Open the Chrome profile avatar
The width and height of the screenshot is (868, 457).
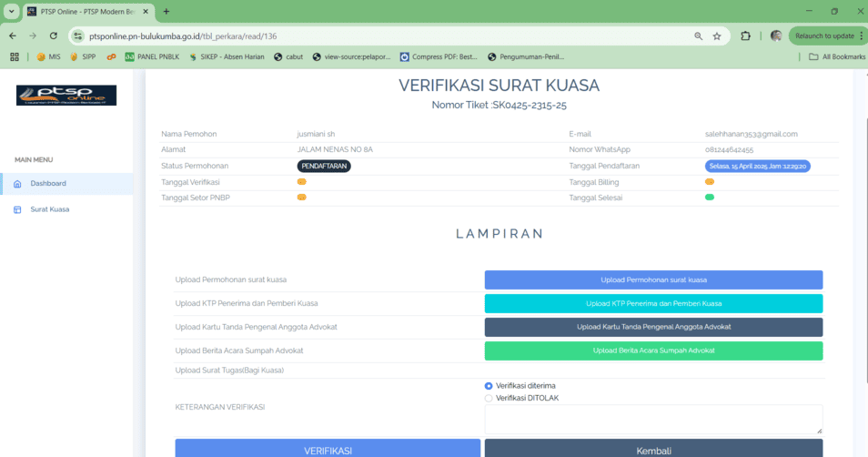(775, 36)
